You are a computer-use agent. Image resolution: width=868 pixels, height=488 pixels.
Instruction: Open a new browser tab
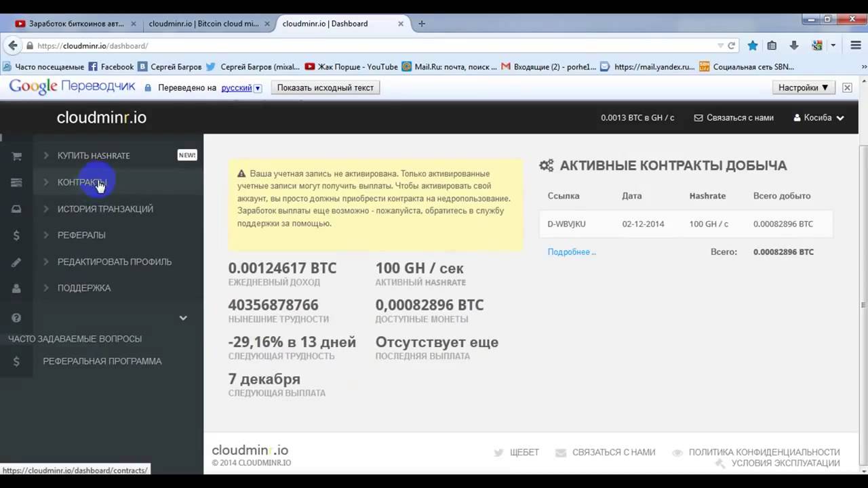pos(422,23)
